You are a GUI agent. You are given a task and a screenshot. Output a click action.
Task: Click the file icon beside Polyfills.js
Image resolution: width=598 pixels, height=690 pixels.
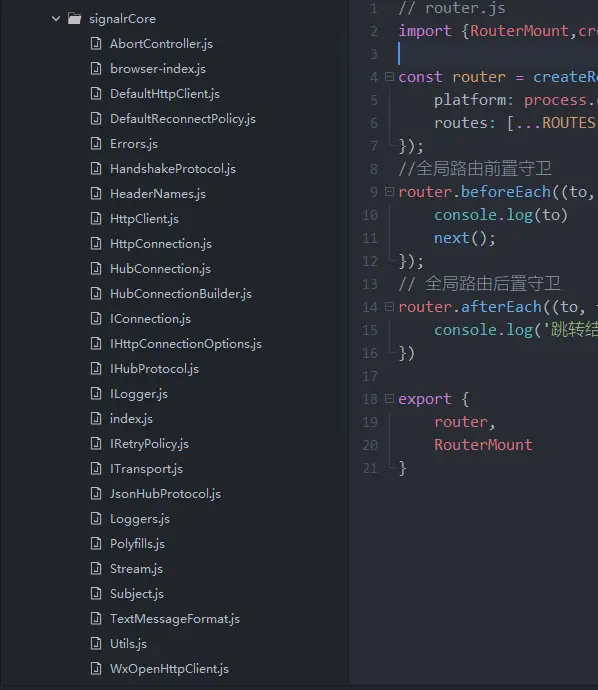(x=96, y=543)
